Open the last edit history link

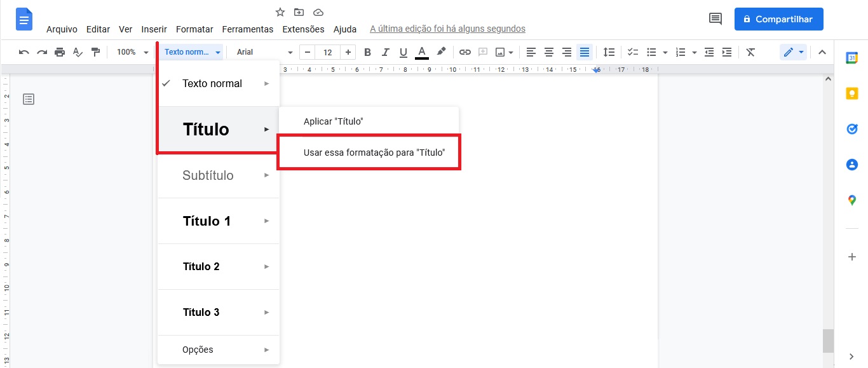pos(447,29)
